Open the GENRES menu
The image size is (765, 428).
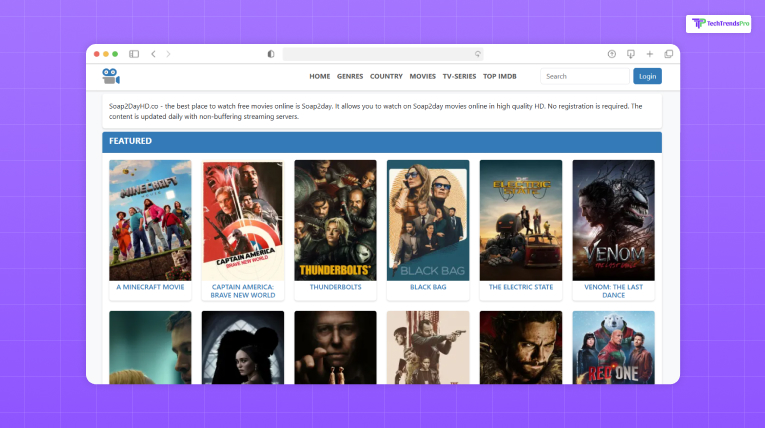(x=350, y=76)
